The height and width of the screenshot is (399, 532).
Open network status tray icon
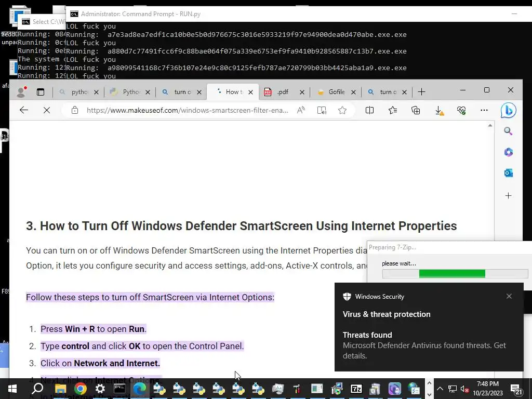(453, 389)
